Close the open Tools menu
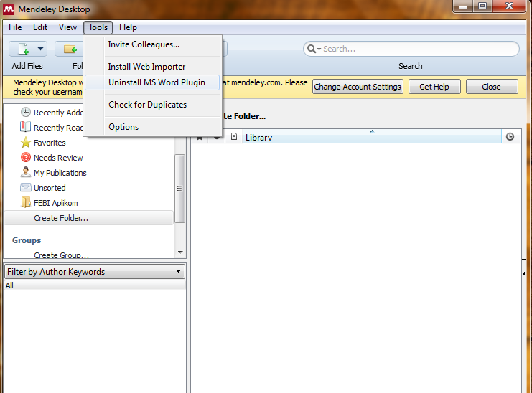This screenshot has height=393, width=532. tap(98, 27)
